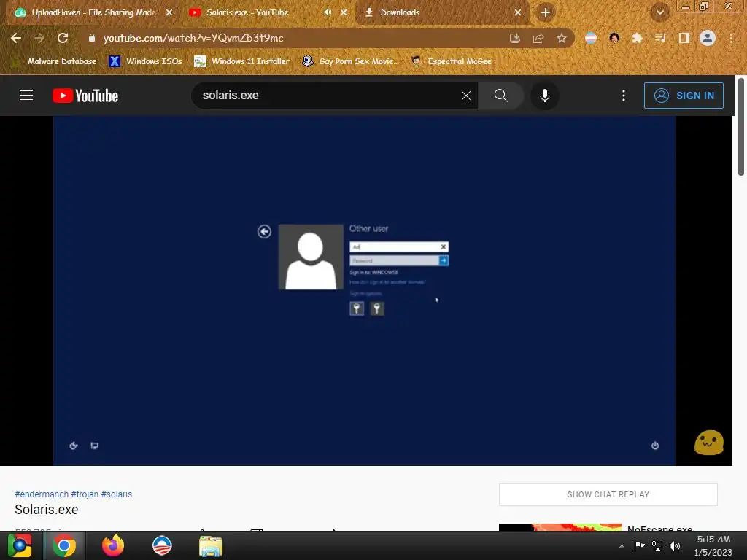This screenshot has height=560, width=747.
Task: Bookmark this page with the star icon
Action: click(562, 38)
